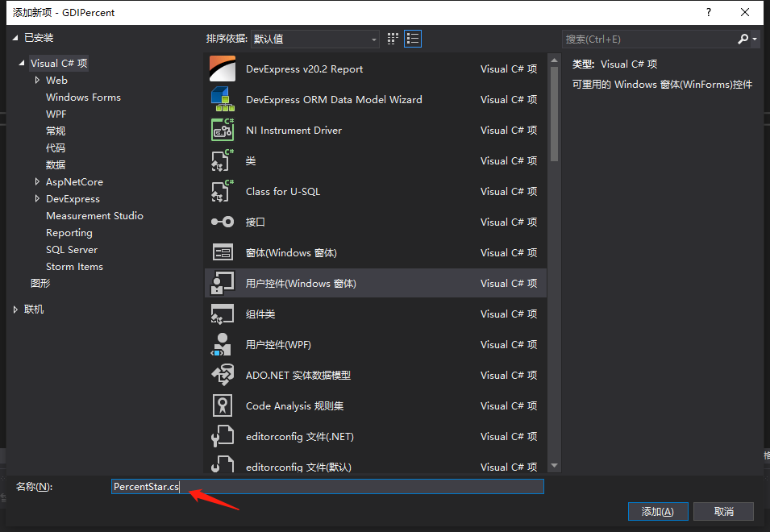Select the 代码 category
The image size is (770, 532).
(56, 148)
